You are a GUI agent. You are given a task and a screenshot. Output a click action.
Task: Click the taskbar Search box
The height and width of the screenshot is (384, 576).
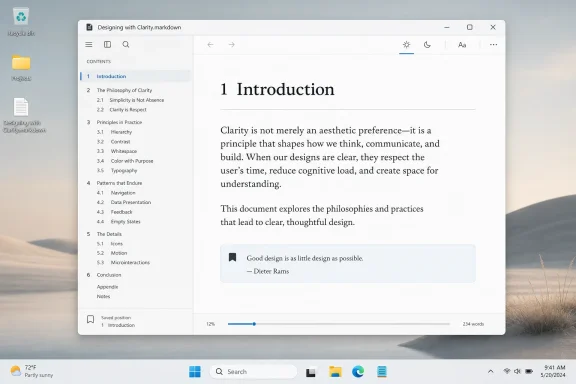[x=253, y=372]
